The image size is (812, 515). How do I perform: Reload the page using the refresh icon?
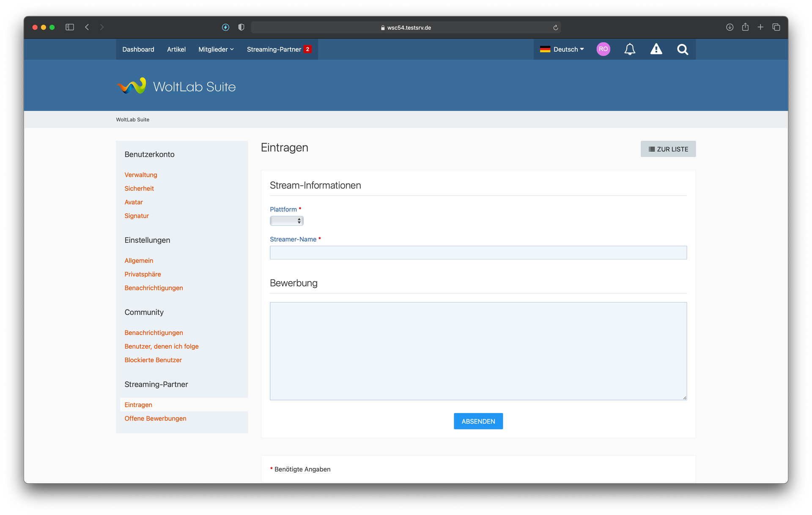click(556, 28)
